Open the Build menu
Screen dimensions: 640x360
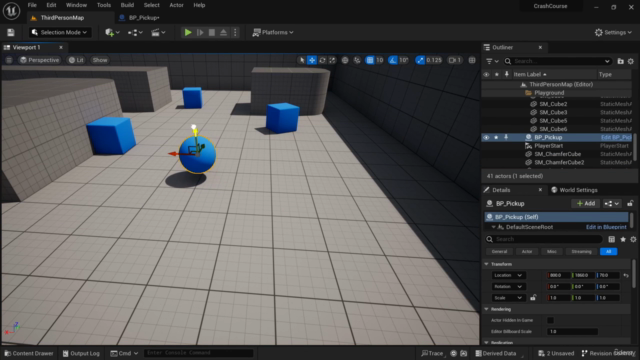127,5
